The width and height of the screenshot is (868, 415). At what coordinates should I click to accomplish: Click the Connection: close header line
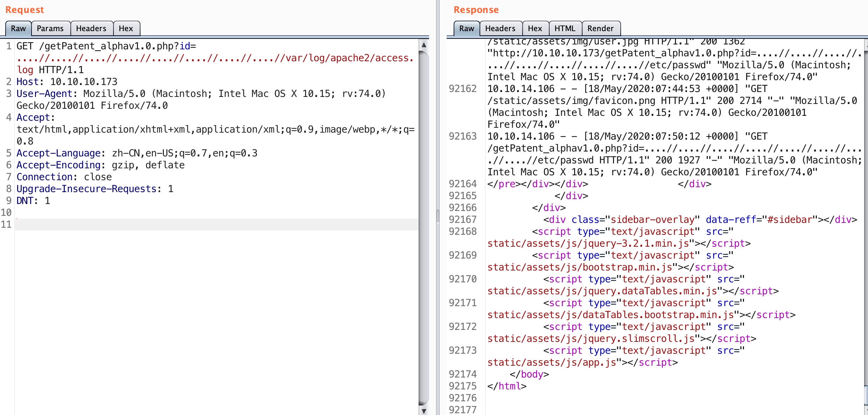point(64,177)
